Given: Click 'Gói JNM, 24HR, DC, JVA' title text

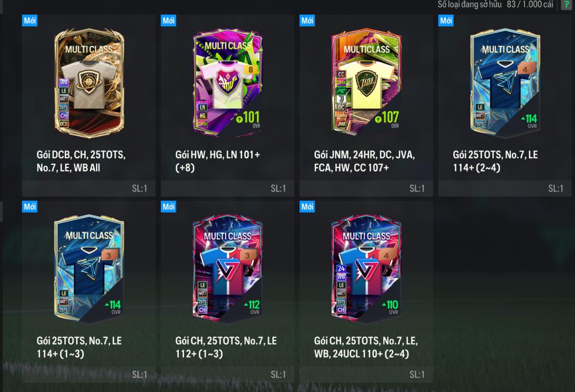Looking at the screenshot, I should (364, 155).
